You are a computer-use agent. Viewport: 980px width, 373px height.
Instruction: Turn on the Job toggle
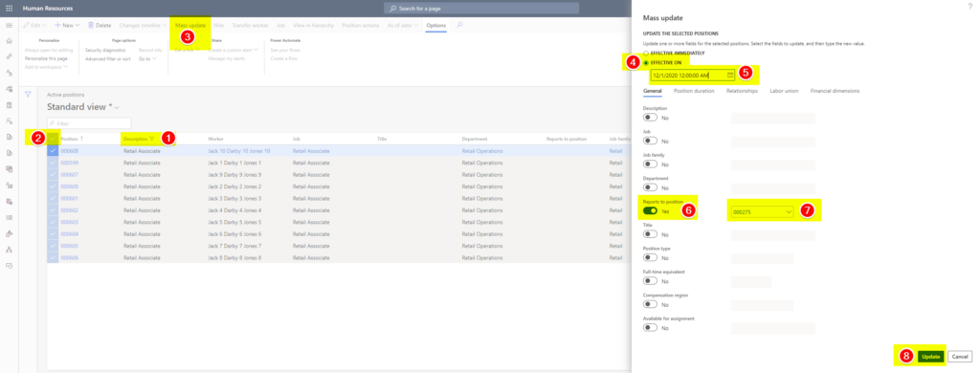tap(651, 142)
